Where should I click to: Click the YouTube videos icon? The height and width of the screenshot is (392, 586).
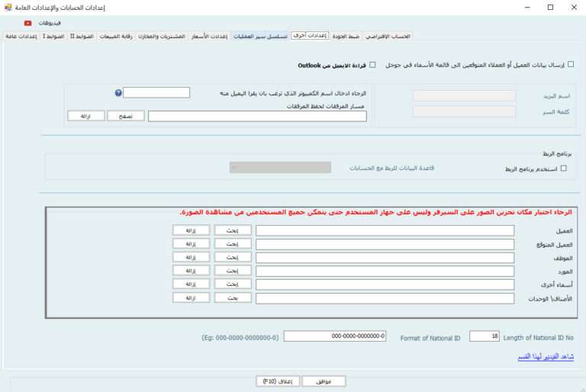(x=28, y=23)
